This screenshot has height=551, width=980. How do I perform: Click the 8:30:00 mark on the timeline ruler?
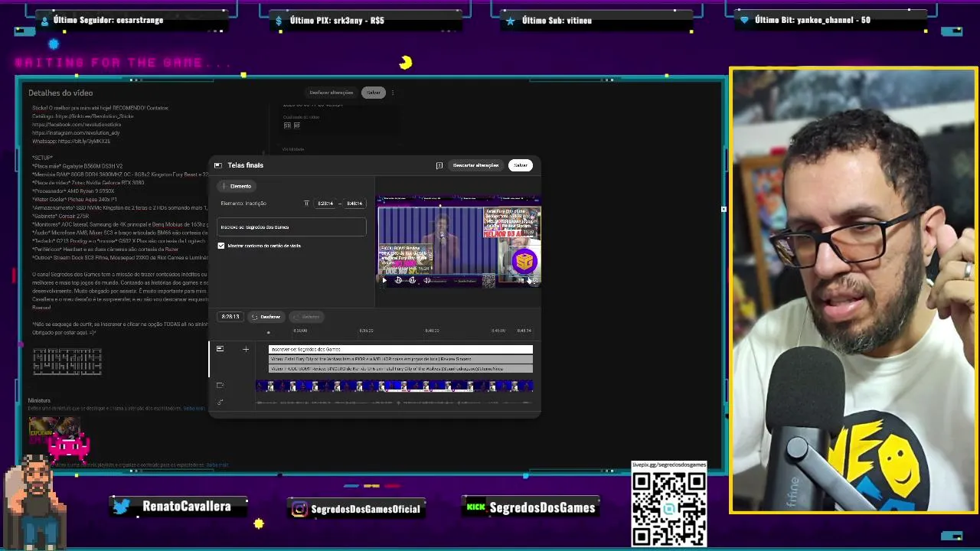point(300,331)
